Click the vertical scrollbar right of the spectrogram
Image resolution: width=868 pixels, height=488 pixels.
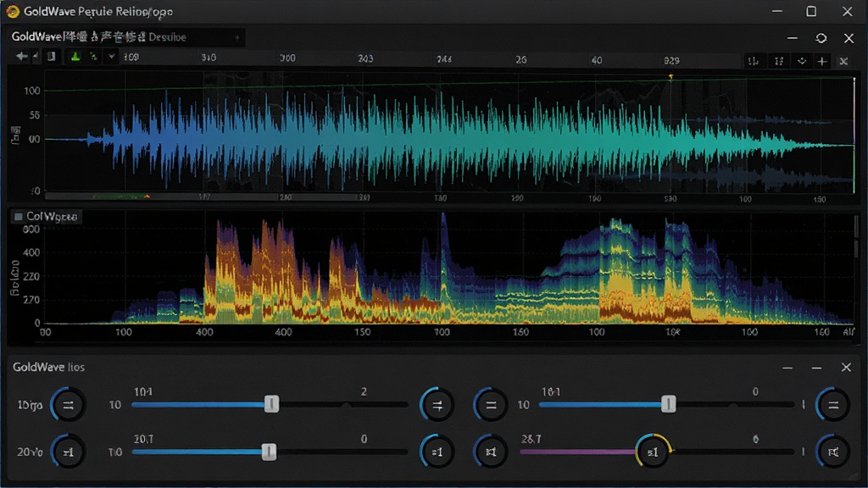(856, 238)
